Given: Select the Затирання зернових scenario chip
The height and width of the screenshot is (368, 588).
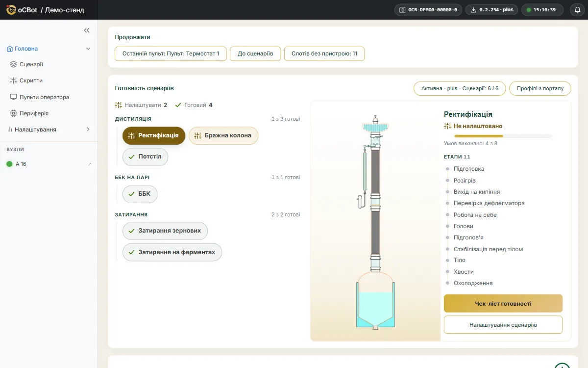Looking at the screenshot, I should pos(165,231).
